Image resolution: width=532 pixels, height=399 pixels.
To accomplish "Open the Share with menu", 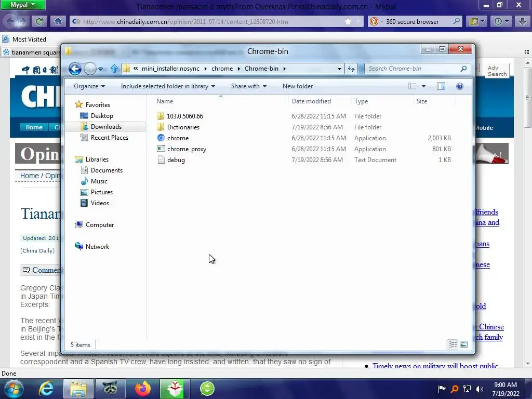I will [x=249, y=86].
